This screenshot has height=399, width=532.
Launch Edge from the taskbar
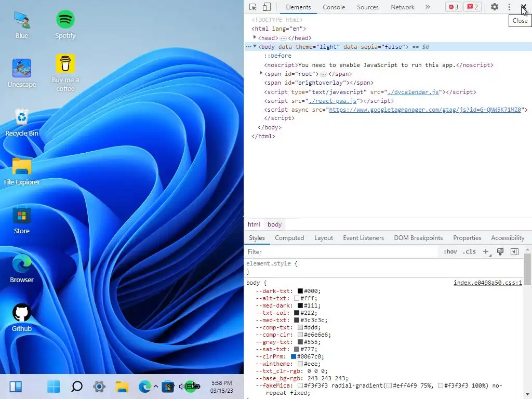(x=144, y=387)
